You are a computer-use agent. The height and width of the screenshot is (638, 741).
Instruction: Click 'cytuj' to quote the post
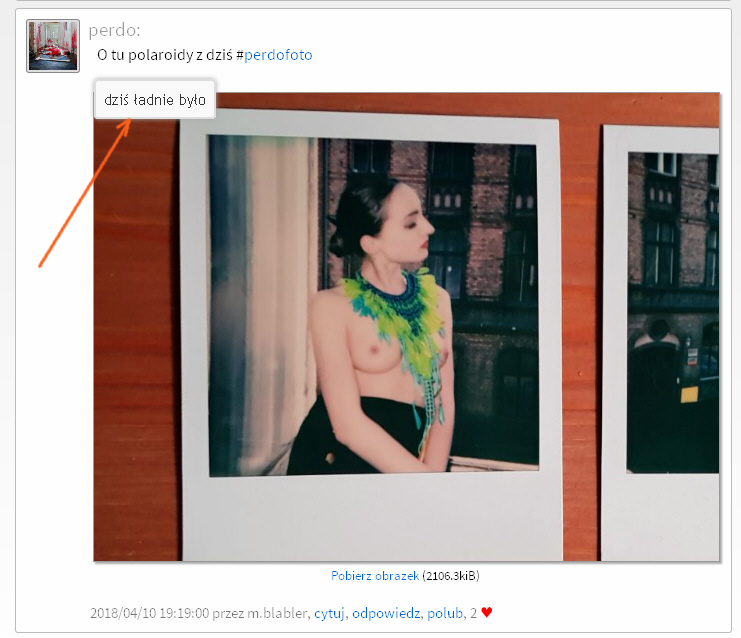[x=329, y=613]
